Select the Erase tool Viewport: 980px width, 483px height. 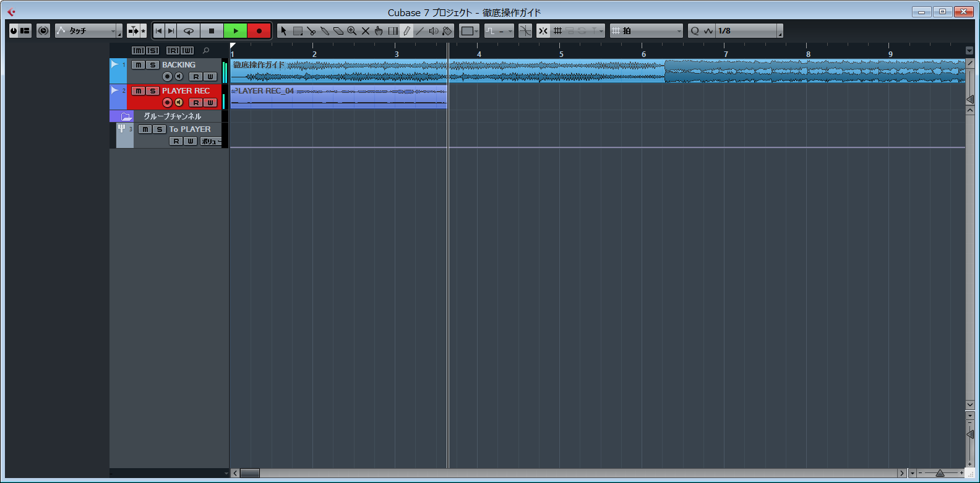point(338,31)
